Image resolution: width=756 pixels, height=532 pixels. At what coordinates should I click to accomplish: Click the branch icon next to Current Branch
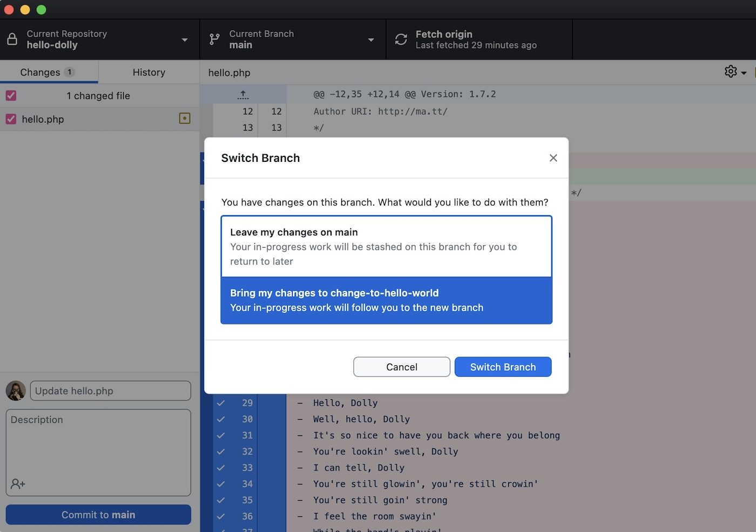pos(213,39)
